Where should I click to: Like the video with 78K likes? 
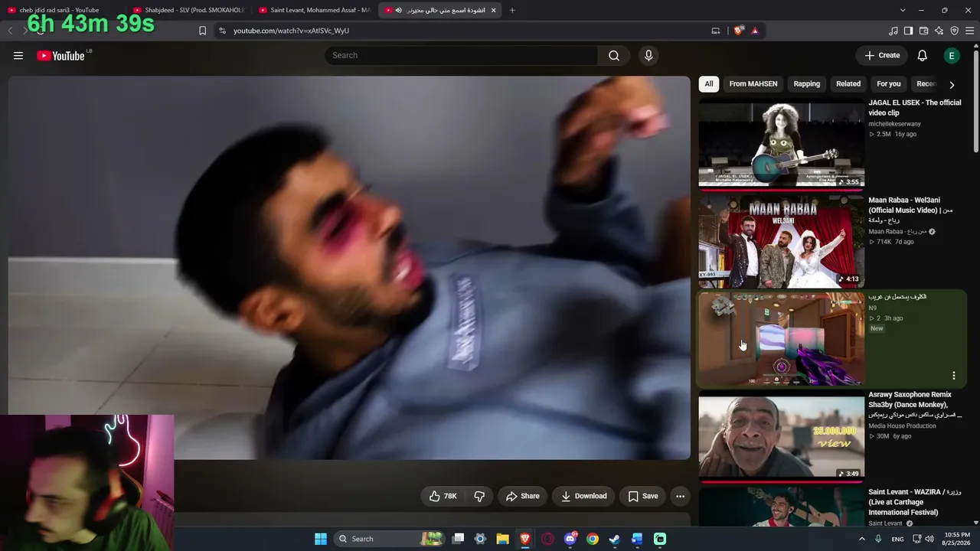coord(443,496)
